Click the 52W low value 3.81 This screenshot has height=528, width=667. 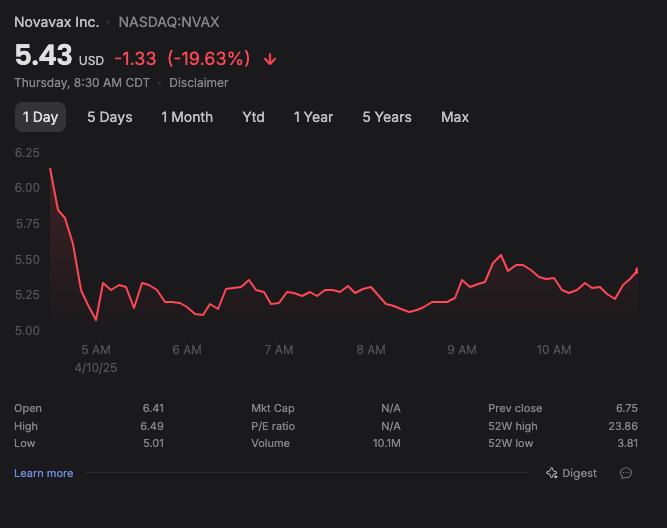pyautogui.click(x=627, y=443)
